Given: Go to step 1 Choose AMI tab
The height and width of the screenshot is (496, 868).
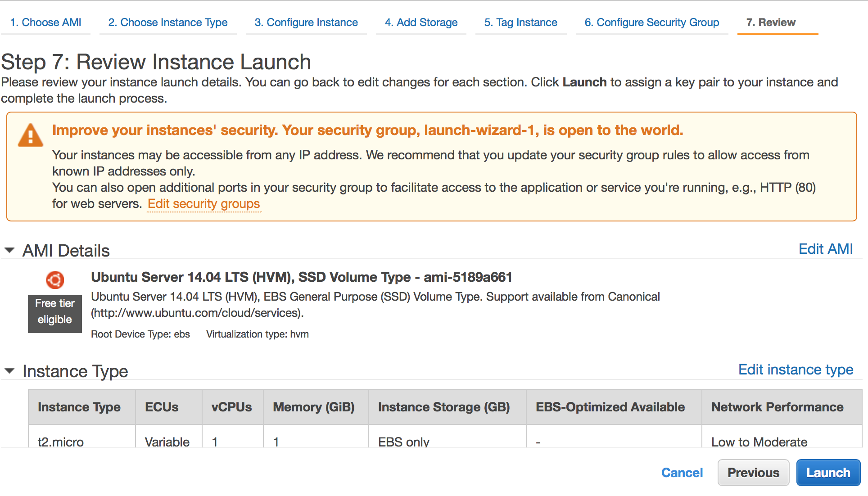Looking at the screenshot, I should pos(45,23).
